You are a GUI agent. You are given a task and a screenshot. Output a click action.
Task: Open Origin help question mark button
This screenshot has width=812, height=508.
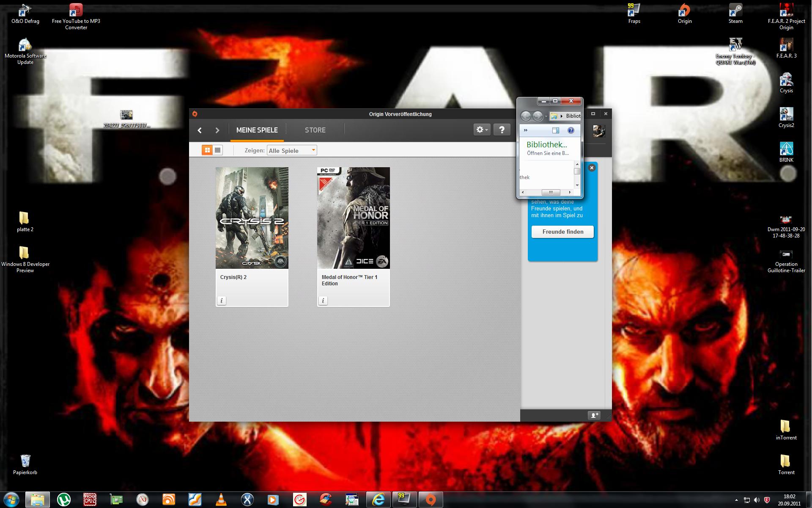tap(502, 130)
